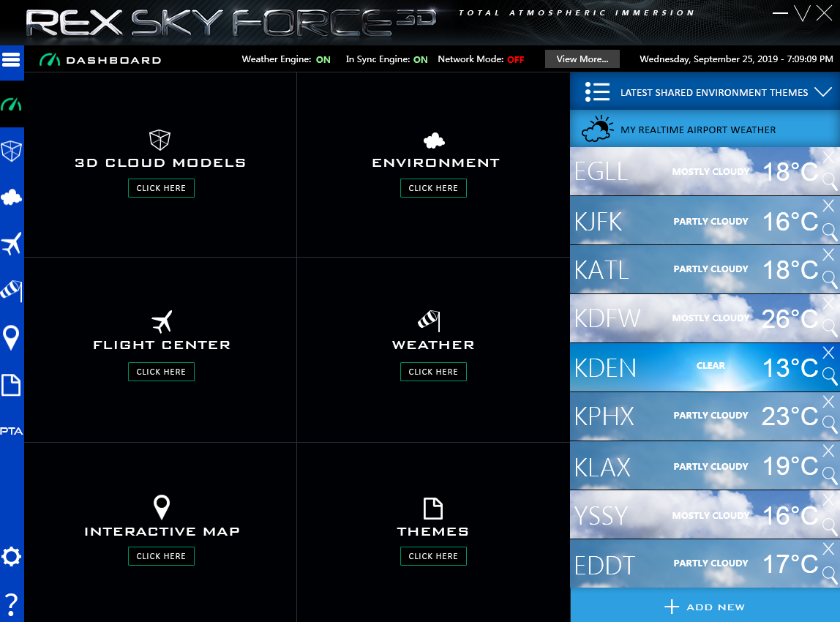Expand Latest Shared Environment Themes chevron

(x=822, y=92)
